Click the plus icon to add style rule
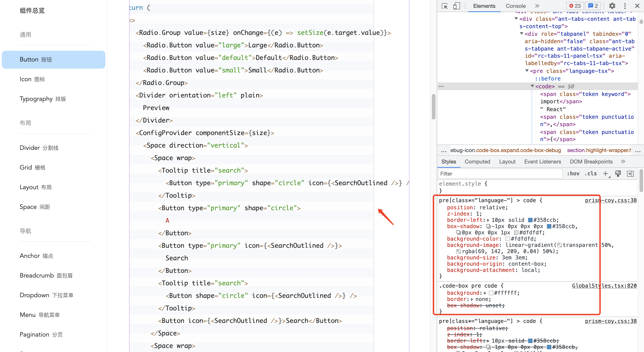This screenshot has width=644, height=352. pos(606,174)
